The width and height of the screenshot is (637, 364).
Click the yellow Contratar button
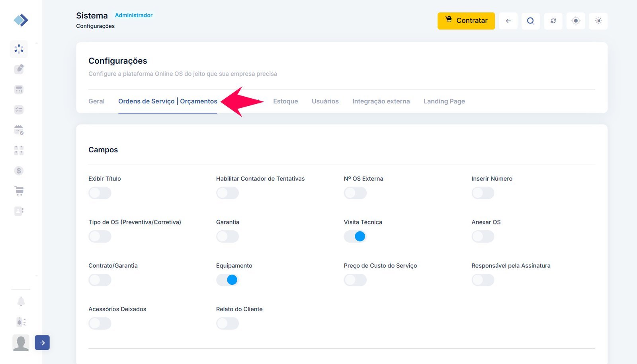(466, 21)
